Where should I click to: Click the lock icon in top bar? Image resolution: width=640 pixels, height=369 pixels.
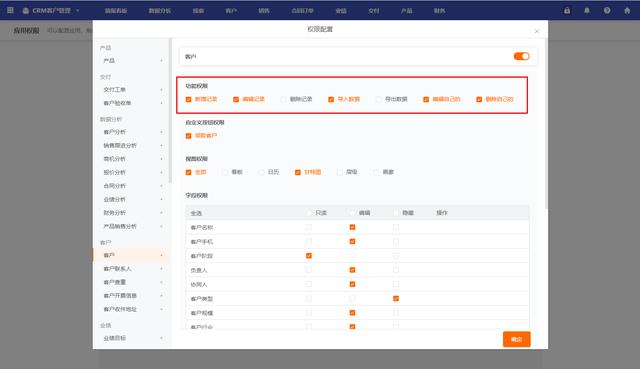(x=567, y=11)
